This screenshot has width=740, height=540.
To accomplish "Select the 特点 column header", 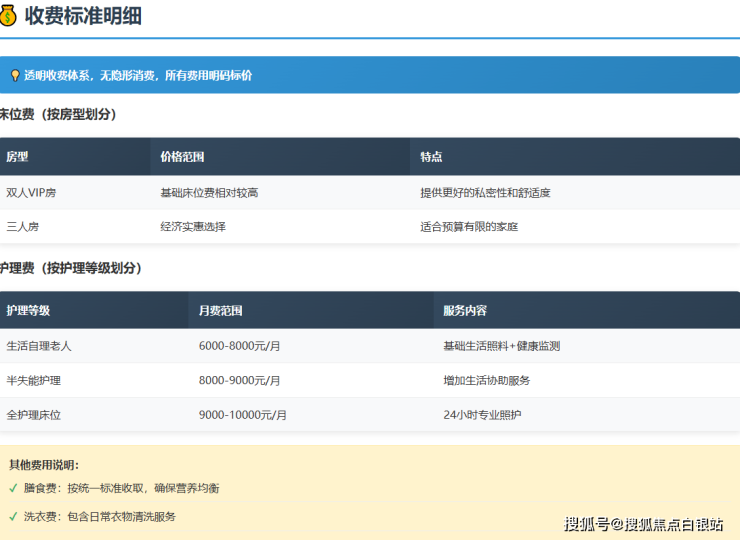I will (431, 157).
